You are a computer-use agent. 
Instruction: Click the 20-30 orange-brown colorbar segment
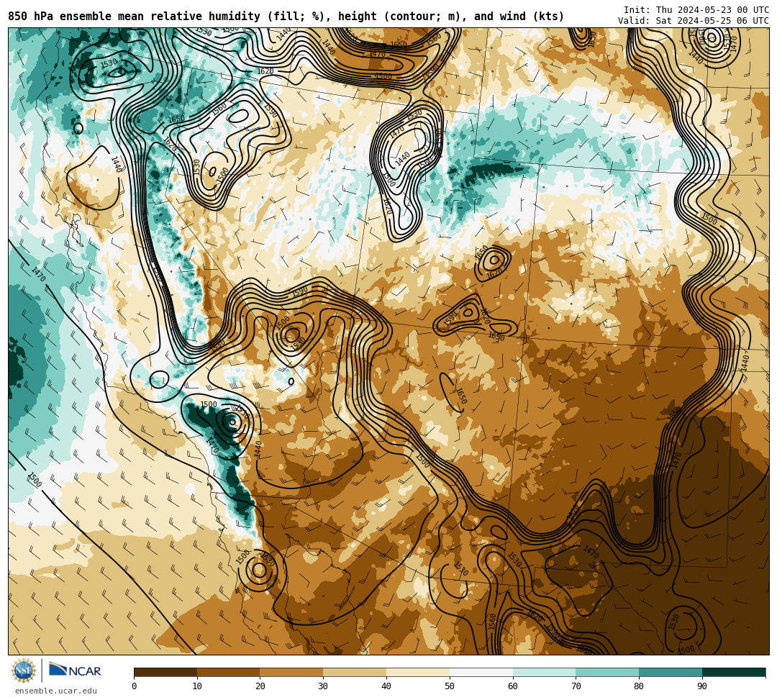coord(292,672)
